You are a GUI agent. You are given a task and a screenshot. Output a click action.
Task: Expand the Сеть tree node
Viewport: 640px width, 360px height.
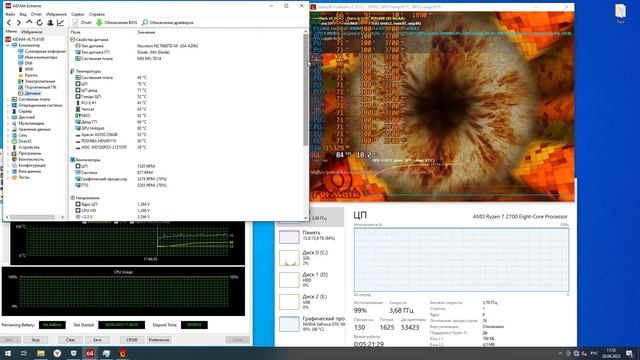[x=8, y=135]
